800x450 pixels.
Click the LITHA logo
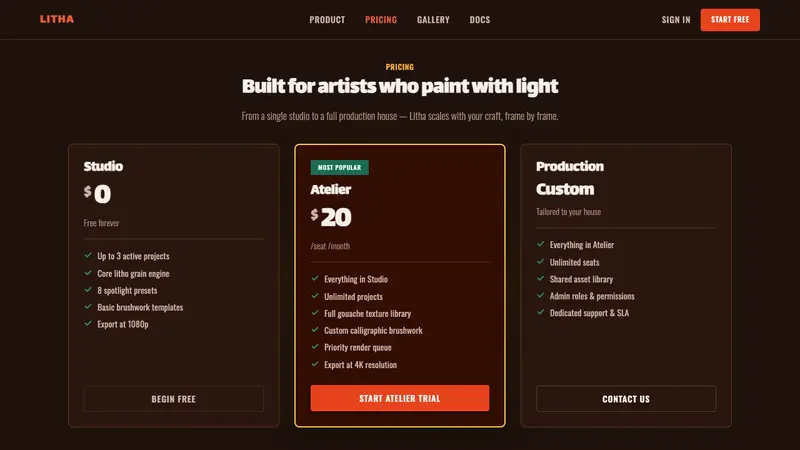click(57, 19)
